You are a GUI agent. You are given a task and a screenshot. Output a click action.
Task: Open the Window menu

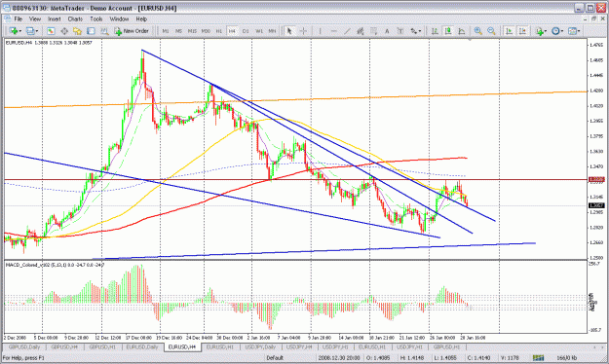pyautogui.click(x=119, y=18)
